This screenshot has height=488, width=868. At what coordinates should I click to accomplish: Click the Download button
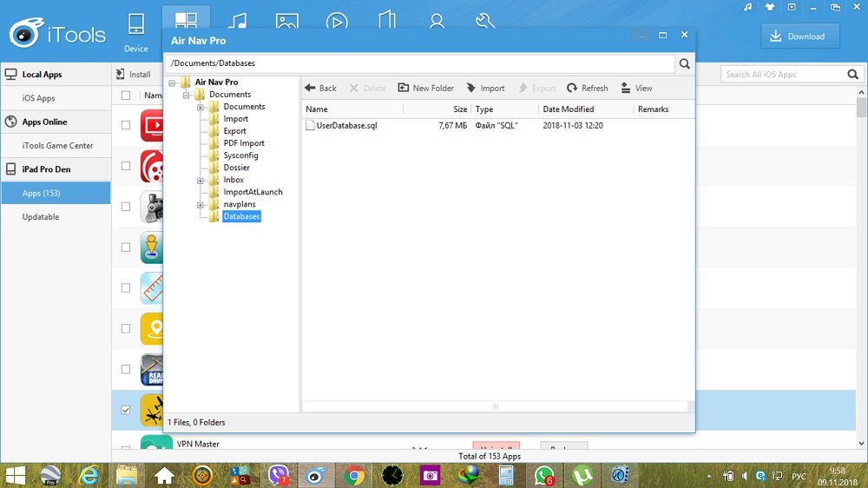click(799, 36)
